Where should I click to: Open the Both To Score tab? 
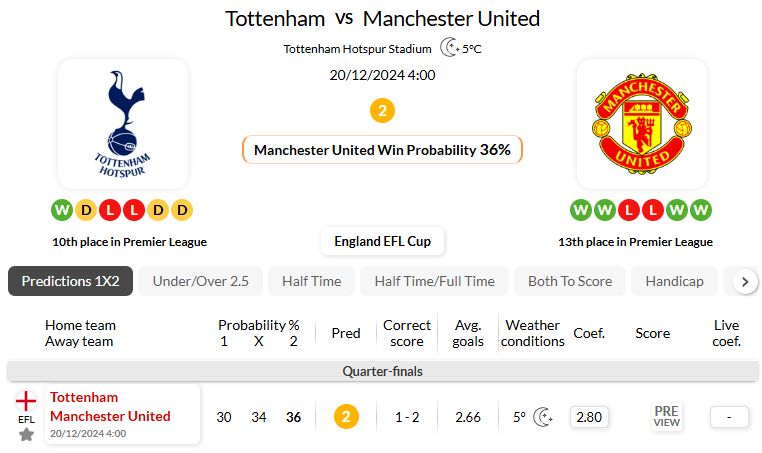(570, 281)
